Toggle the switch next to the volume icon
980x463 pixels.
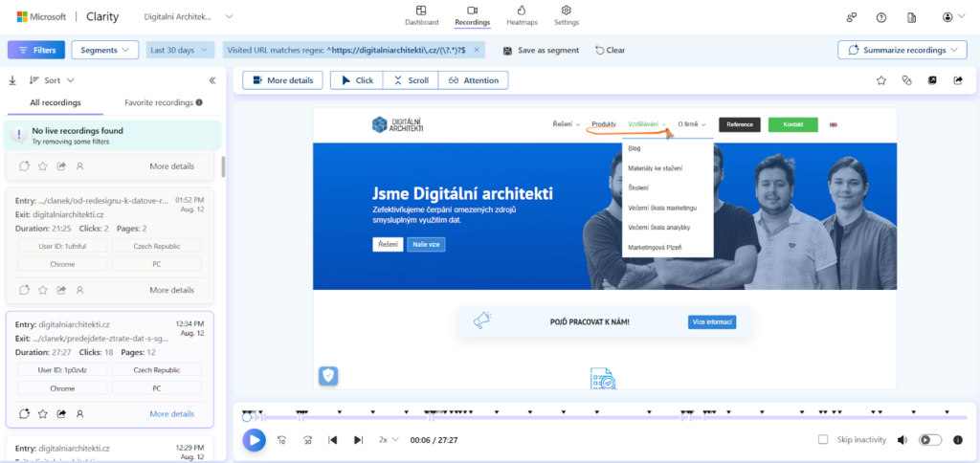(x=929, y=440)
